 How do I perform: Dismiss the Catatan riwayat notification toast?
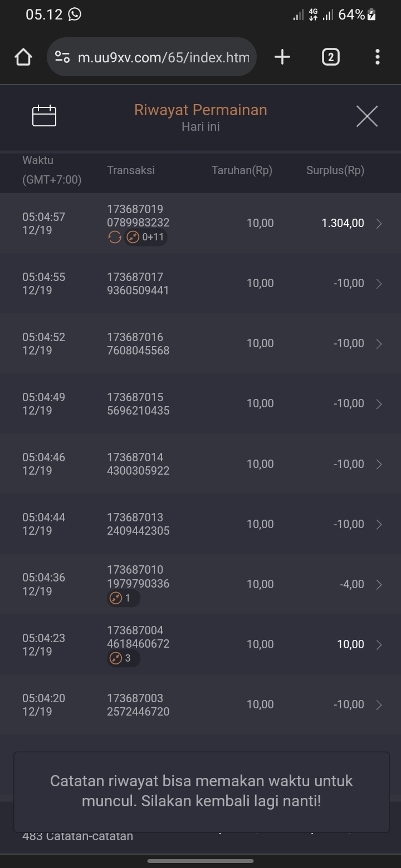200,791
